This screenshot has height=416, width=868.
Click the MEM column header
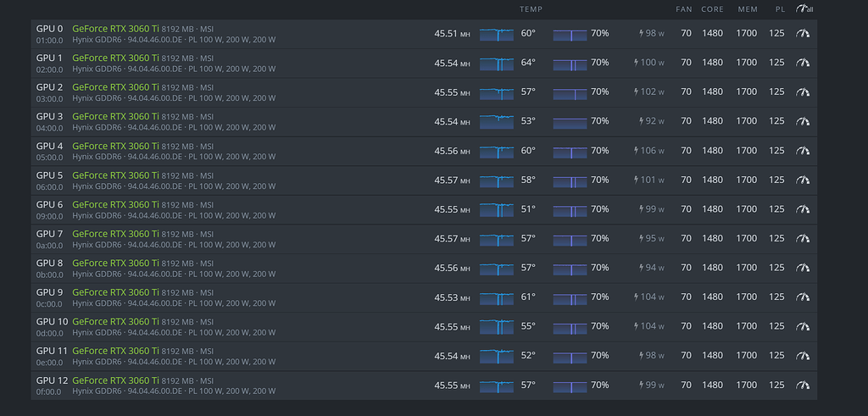click(748, 9)
